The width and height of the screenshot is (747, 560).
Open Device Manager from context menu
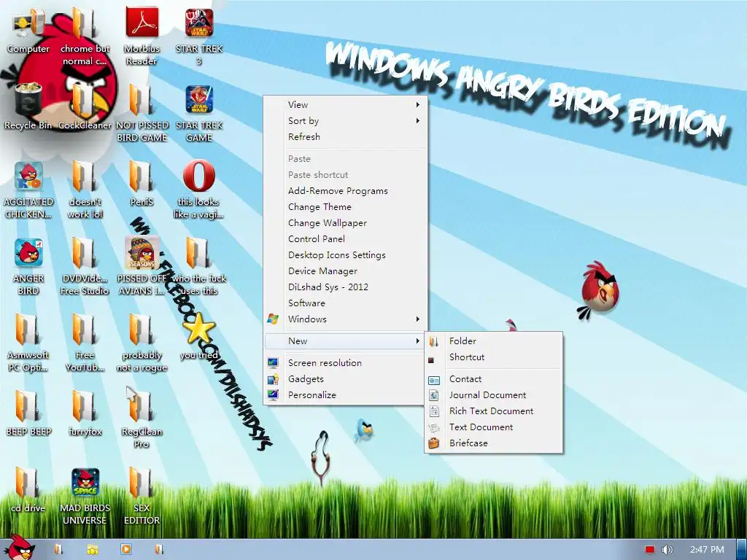[x=345, y=271]
